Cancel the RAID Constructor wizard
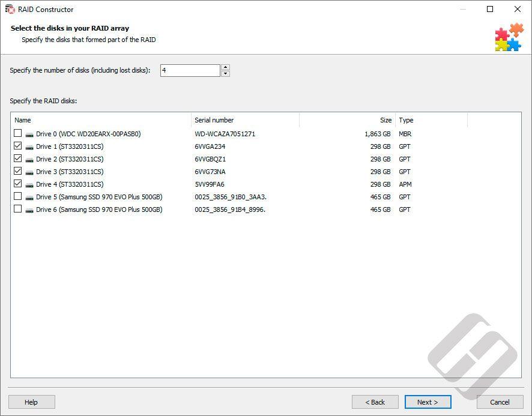Viewport: 532px width, 416px height. (x=500, y=402)
